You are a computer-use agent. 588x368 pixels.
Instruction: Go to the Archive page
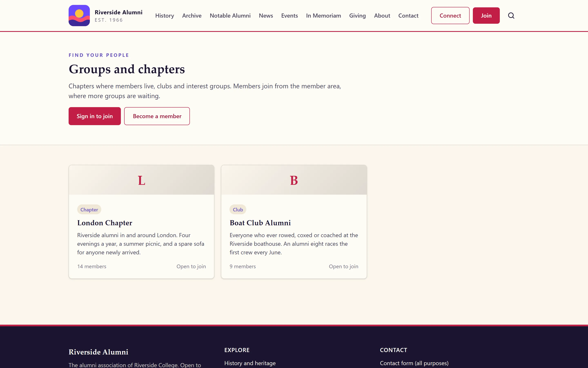pyautogui.click(x=192, y=16)
